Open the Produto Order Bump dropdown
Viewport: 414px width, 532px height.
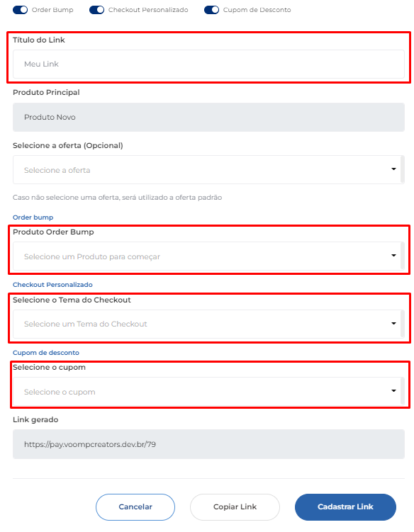208,256
